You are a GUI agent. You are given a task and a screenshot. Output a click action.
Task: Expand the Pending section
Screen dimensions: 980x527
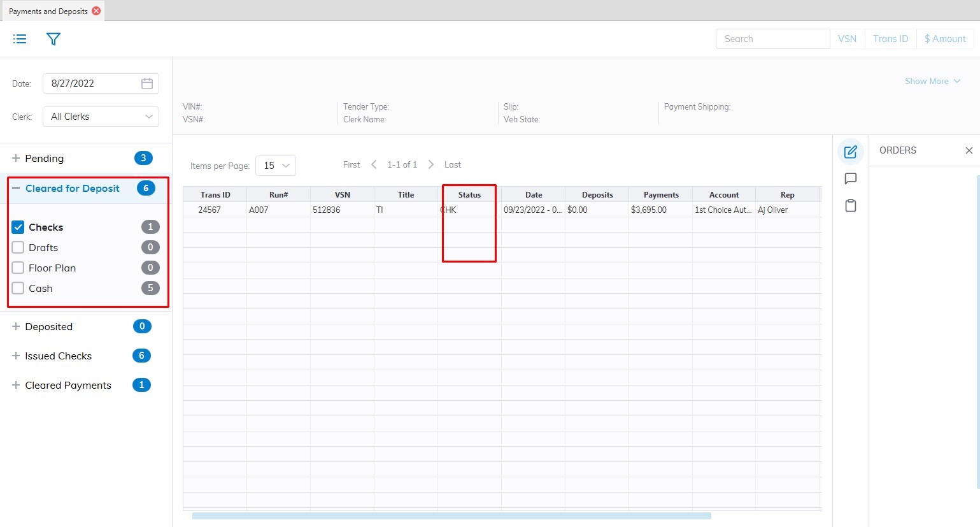tap(16, 158)
